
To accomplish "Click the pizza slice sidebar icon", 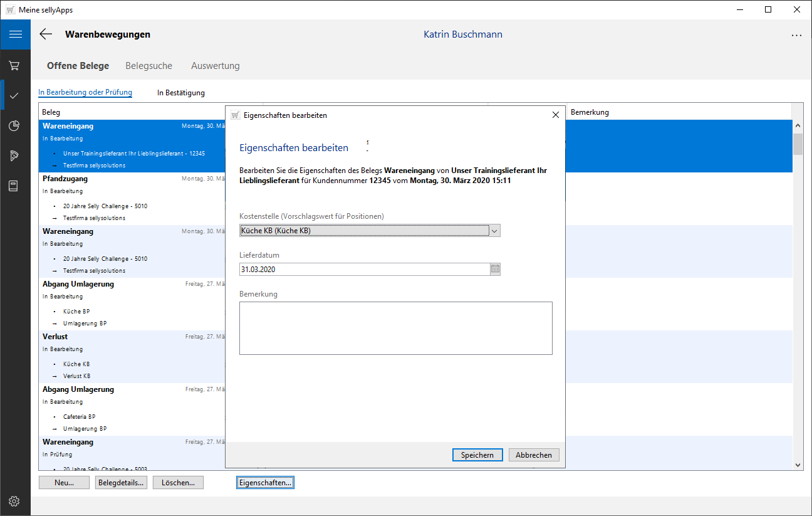I will pyautogui.click(x=14, y=155).
